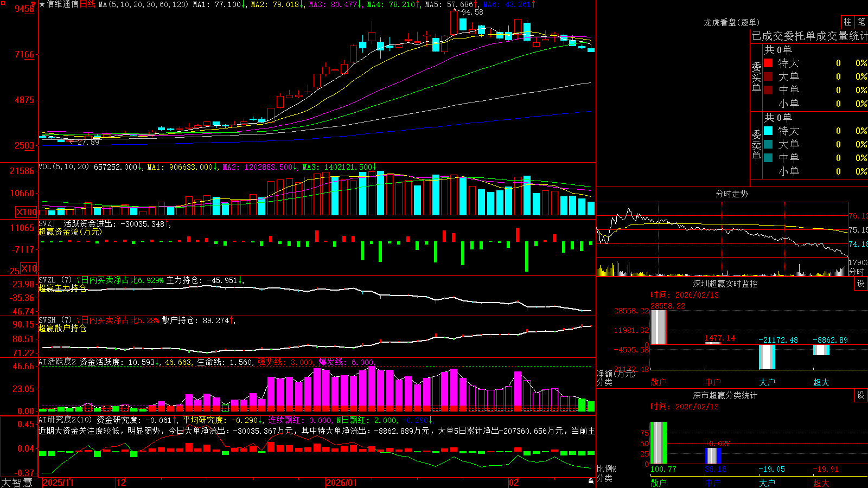Click the 龙虎看盘(逐单) panel title
This screenshot has width=868, height=488.
(x=731, y=22)
